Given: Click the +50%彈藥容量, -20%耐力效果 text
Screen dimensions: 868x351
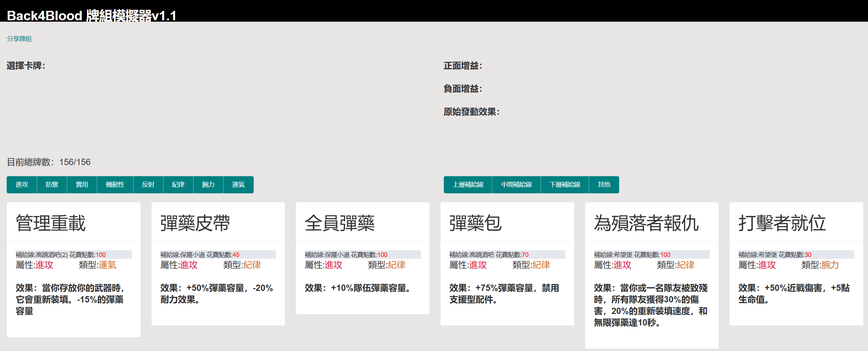Looking at the screenshot, I should (x=217, y=294).
